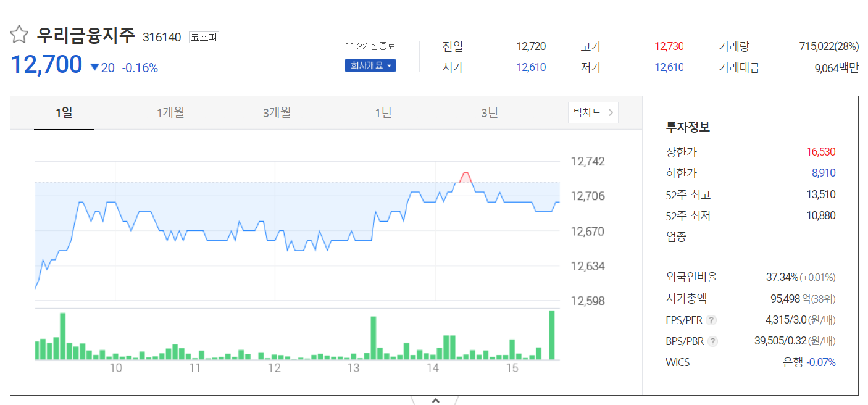This screenshot has width=868, height=405.
Task: Click the EPS/PER value 4,315/3.0
Action: click(785, 320)
